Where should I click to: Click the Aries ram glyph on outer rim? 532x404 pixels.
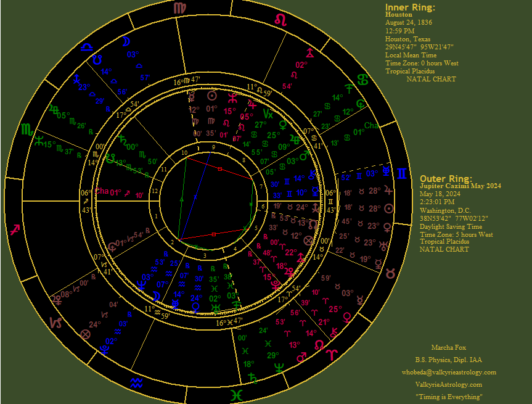(x=332, y=355)
